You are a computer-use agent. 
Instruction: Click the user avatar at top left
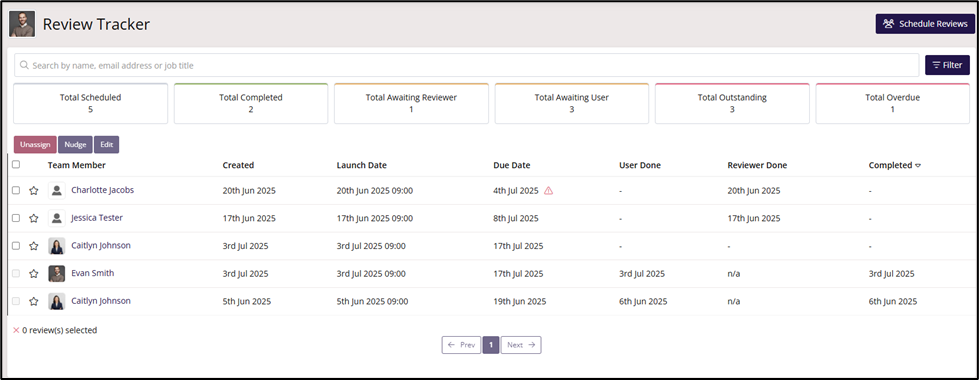click(22, 24)
